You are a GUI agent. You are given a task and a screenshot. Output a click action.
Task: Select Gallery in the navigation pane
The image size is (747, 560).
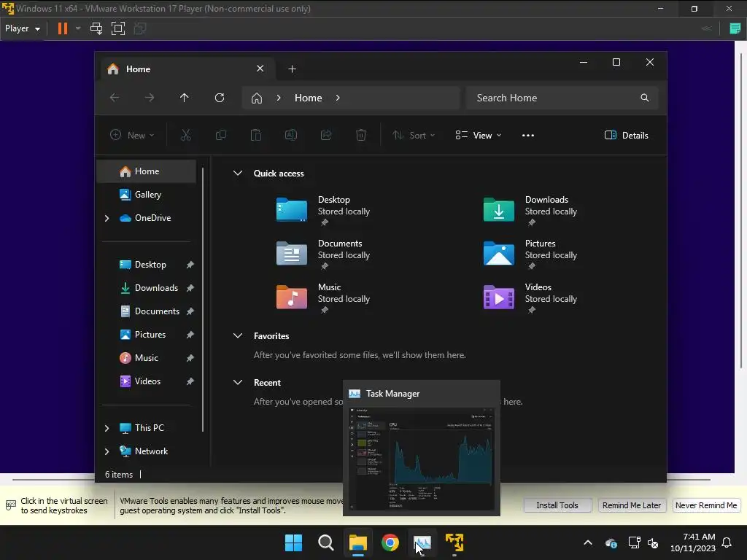coord(146,195)
